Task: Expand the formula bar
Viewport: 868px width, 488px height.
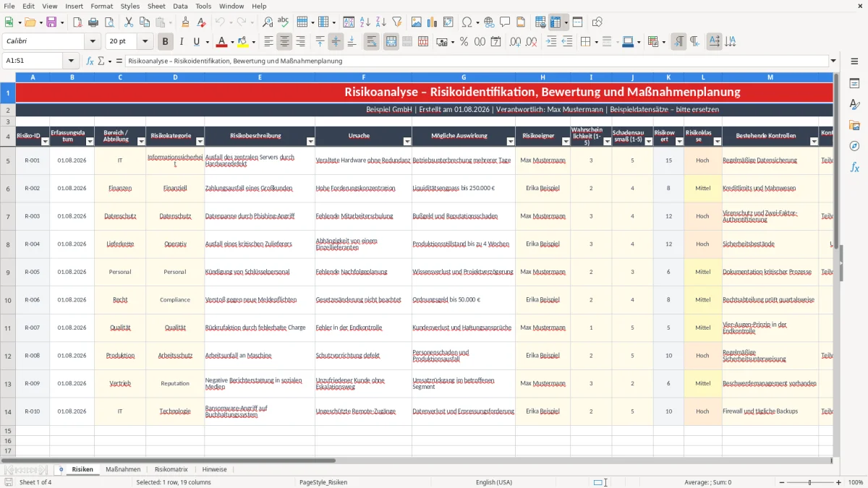Action: pyautogui.click(x=833, y=61)
